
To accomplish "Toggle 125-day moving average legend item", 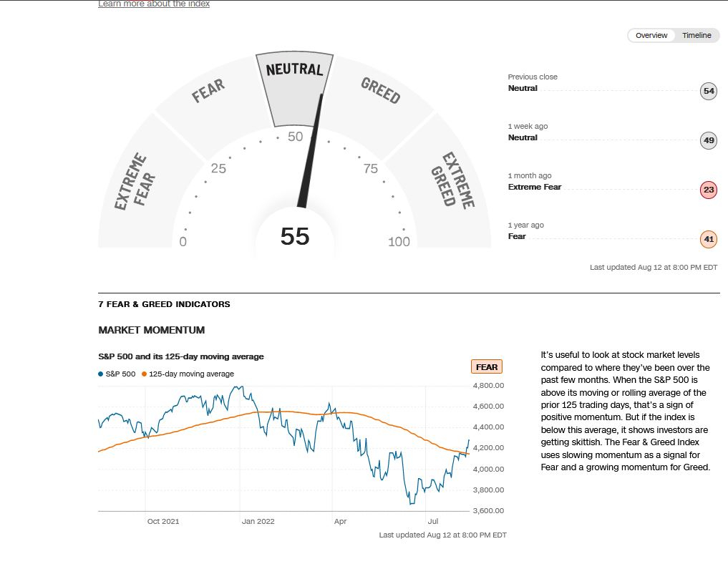I will click(188, 374).
